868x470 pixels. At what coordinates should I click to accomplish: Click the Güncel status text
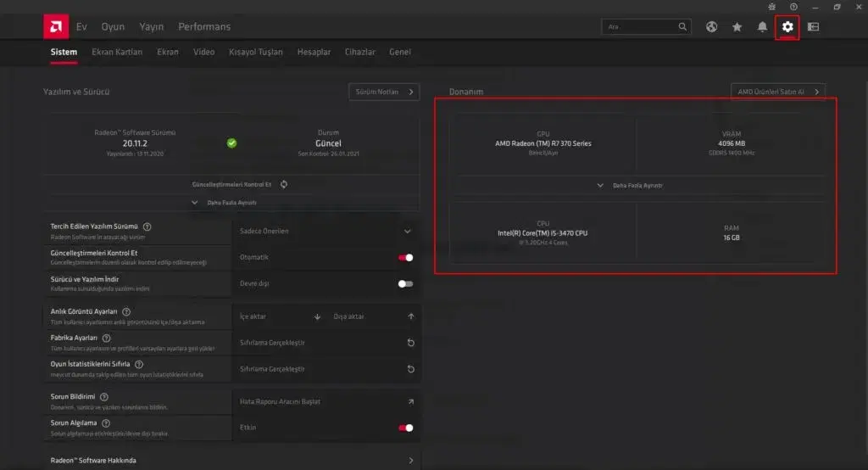tap(328, 143)
